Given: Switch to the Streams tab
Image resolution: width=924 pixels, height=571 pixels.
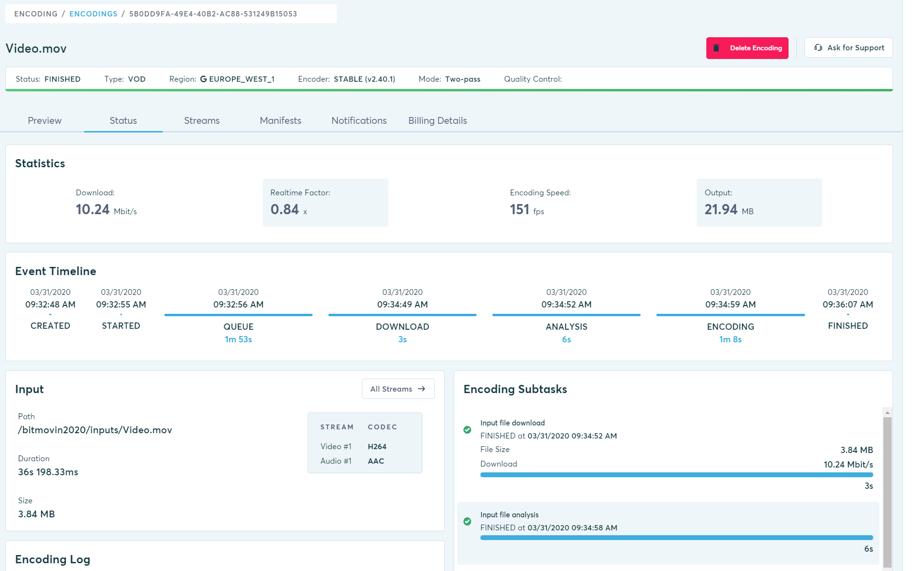Looking at the screenshot, I should [x=202, y=120].
